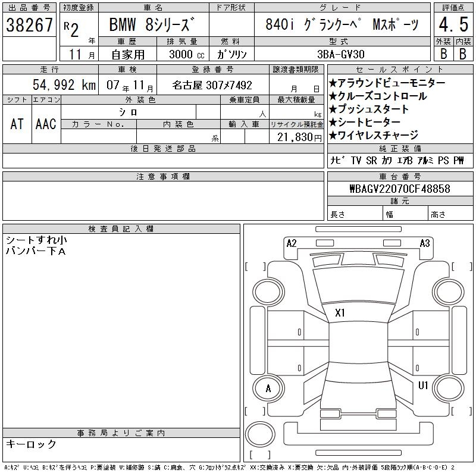Click the rear-right wheel circle on diagram

point(448,389)
